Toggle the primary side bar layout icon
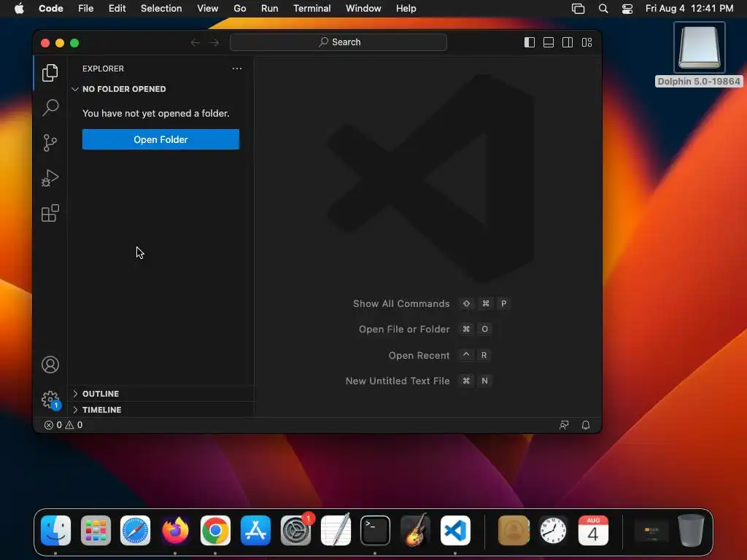 click(x=530, y=42)
